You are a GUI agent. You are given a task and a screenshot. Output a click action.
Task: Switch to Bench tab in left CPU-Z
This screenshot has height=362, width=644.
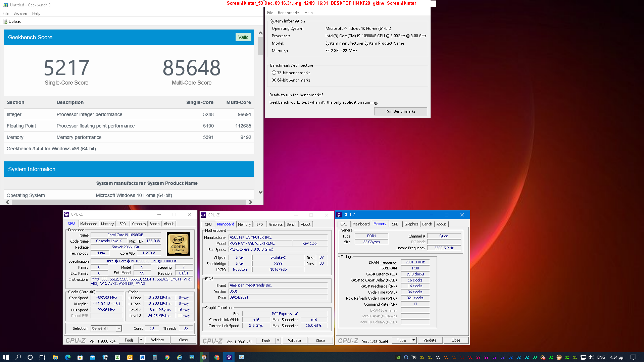pyautogui.click(x=155, y=224)
